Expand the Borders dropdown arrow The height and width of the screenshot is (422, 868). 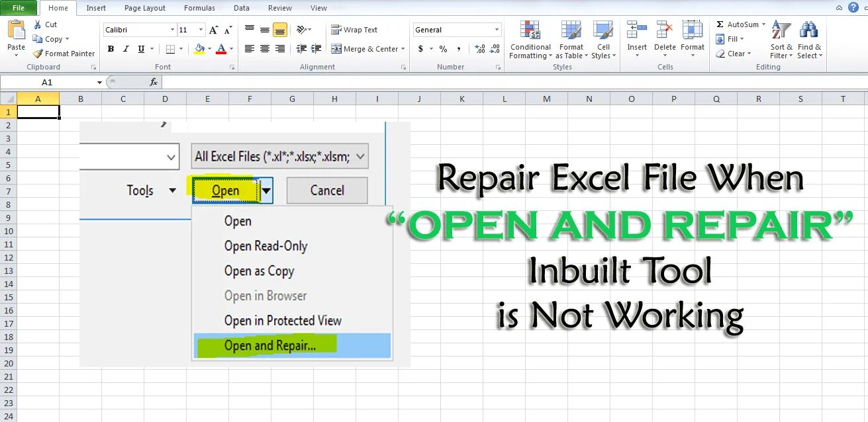click(x=181, y=49)
